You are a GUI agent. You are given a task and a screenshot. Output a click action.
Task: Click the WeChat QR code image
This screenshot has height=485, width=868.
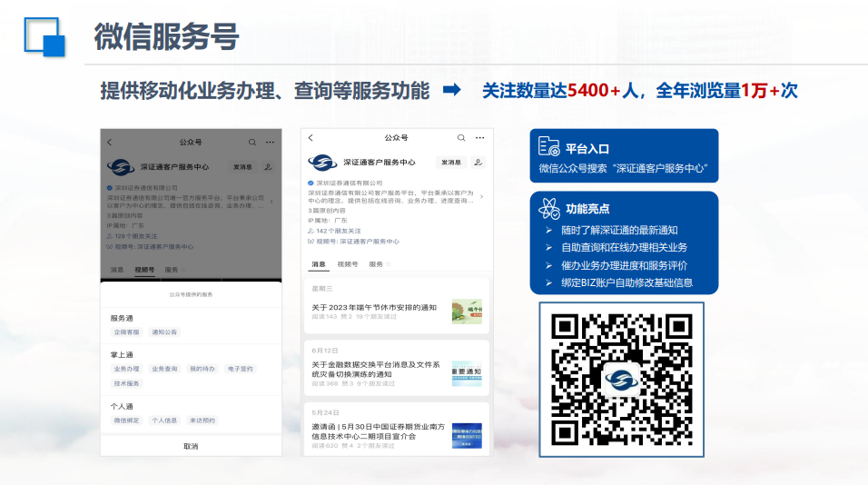pos(621,380)
